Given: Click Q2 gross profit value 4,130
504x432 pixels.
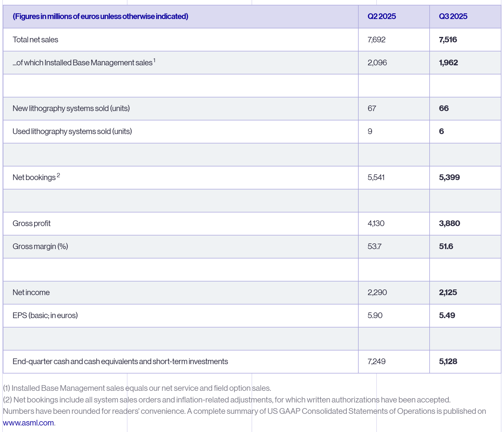Looking at the screenshot, I should point(376,224).
